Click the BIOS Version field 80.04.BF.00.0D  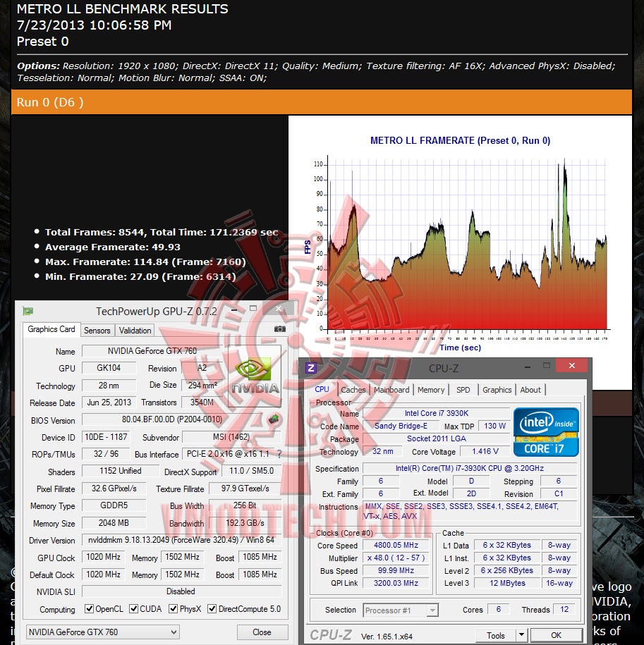pos(172,419)
